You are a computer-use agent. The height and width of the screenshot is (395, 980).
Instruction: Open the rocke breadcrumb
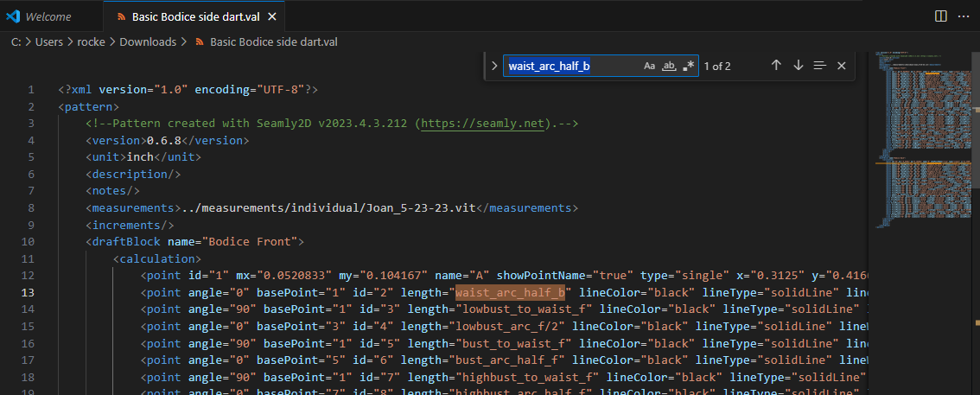pyautogui.click(x=92, y=41)
